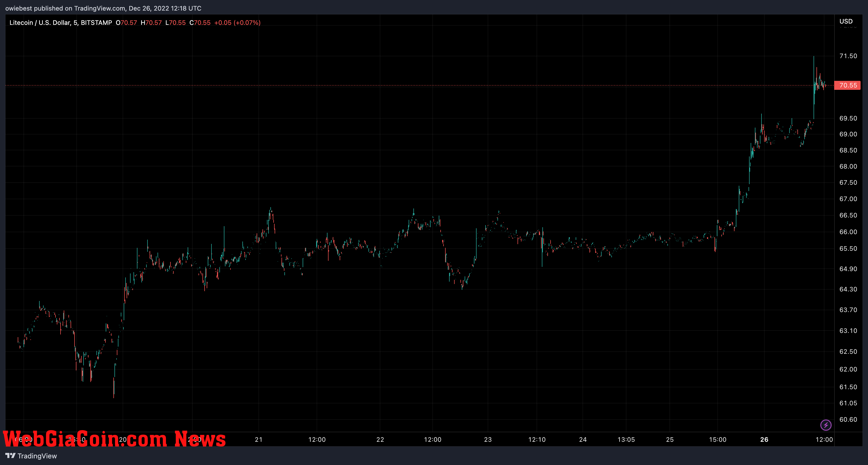Click the 63.70 price axis label
The height and width of the screenshot is (465, 868).
click(x=848, y=310)
